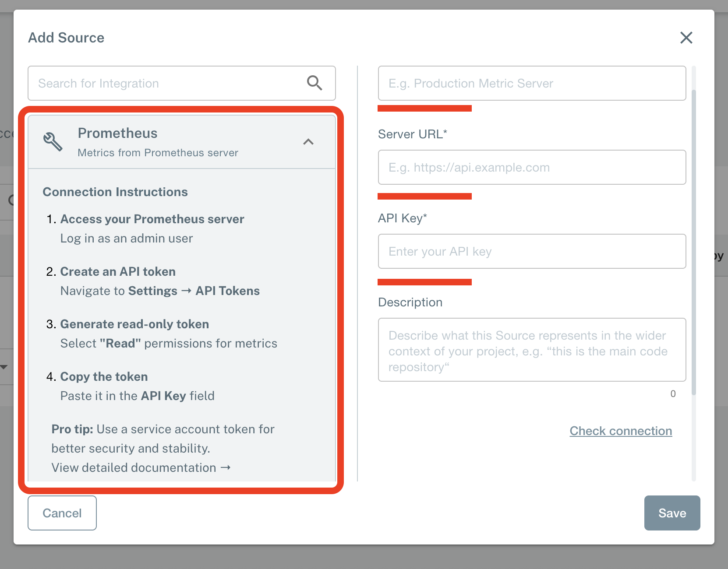The image size is (728, 569).
Task: Click the Server URL label
Action: pos(412,134)
